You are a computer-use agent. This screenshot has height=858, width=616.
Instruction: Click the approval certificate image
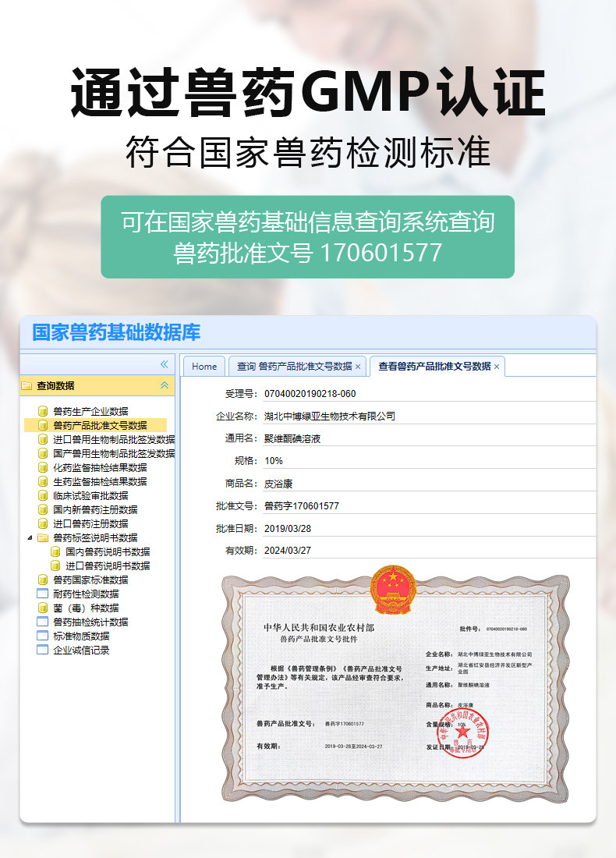point(395,684)
